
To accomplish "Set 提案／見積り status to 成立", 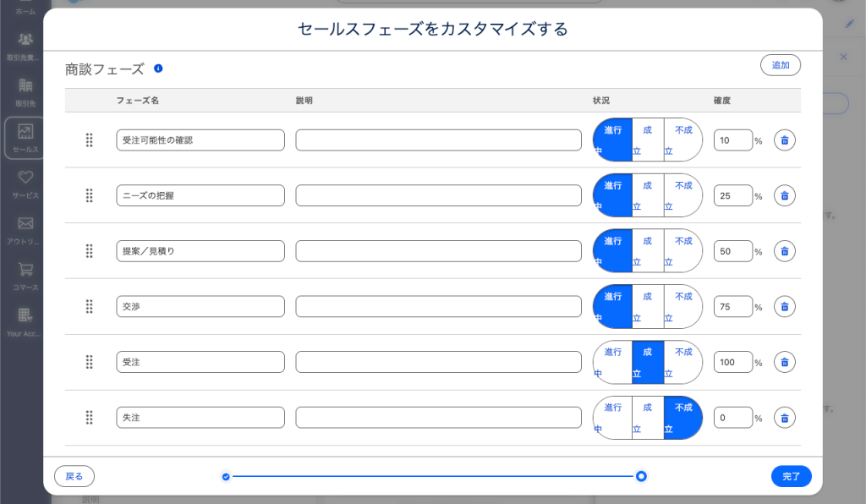I will point(648,251).
